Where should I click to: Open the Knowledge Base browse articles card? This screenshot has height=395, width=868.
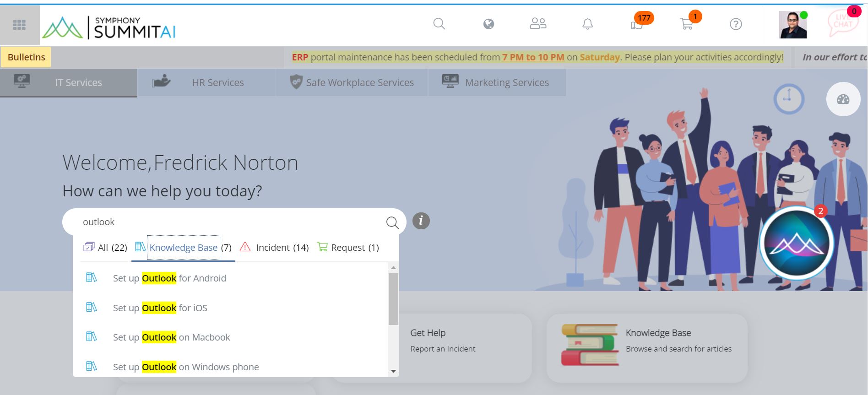click(x=647, y=348)
